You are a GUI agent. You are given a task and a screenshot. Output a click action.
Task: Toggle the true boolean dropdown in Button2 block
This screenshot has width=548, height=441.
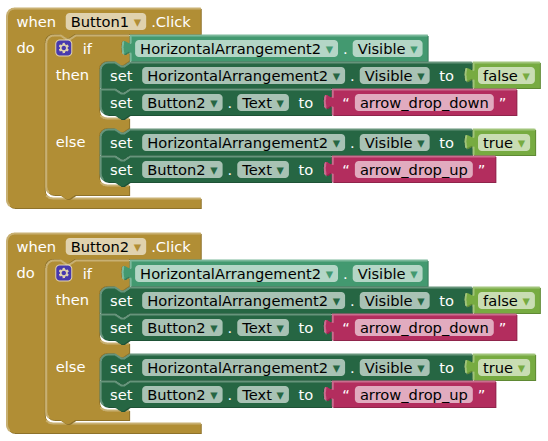[504, 368]
